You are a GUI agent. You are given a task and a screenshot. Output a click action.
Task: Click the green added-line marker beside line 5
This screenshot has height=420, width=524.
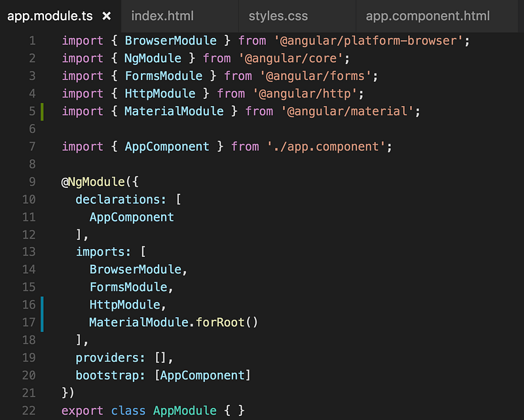point(42,111)
